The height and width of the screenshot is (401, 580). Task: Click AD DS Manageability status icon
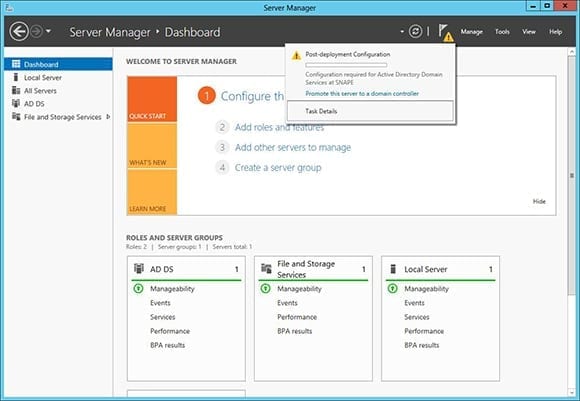click(138, 288)
